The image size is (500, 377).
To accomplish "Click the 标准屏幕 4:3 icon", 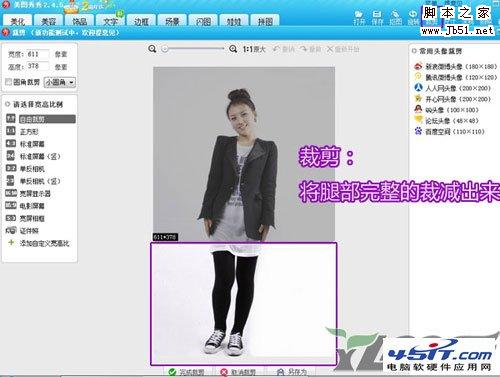I will point(11,143).
